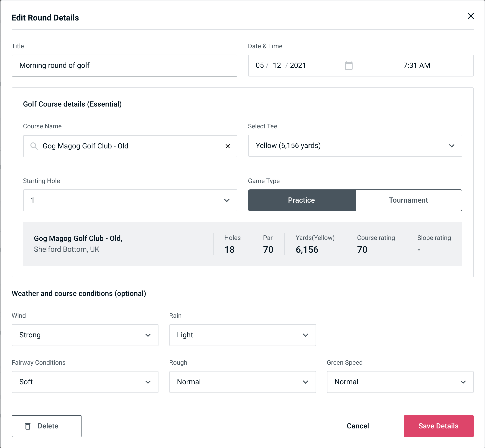Click the Save Details button
The height and width of the screenshot is (448, 485).
pyautogui.click(x=438, y=426)
